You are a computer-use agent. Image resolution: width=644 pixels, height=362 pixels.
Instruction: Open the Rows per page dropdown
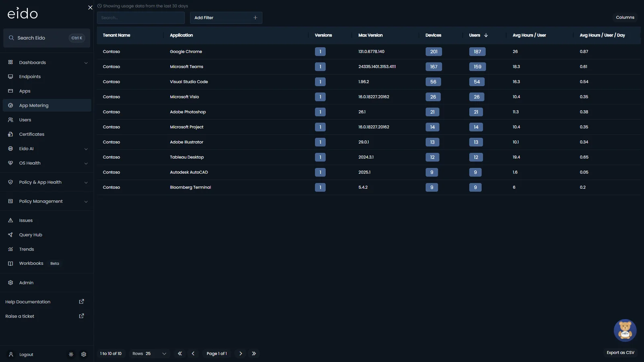[149, 354]
